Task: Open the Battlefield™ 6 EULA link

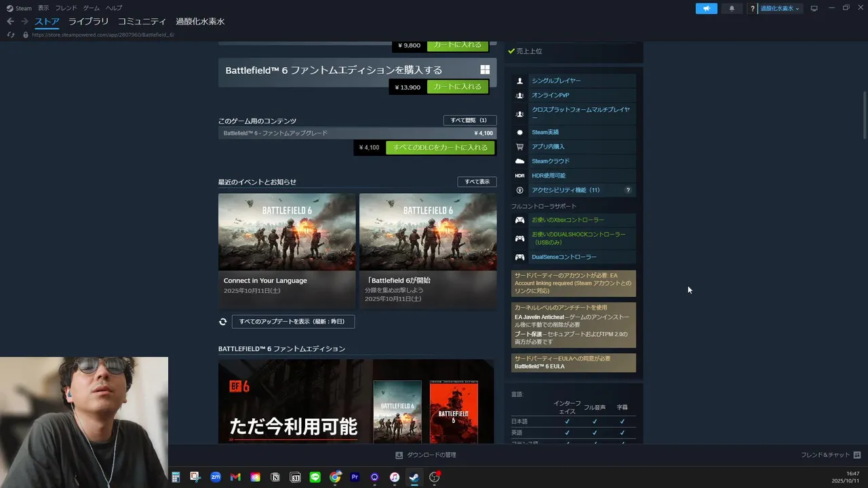Action: coord(539,367)
